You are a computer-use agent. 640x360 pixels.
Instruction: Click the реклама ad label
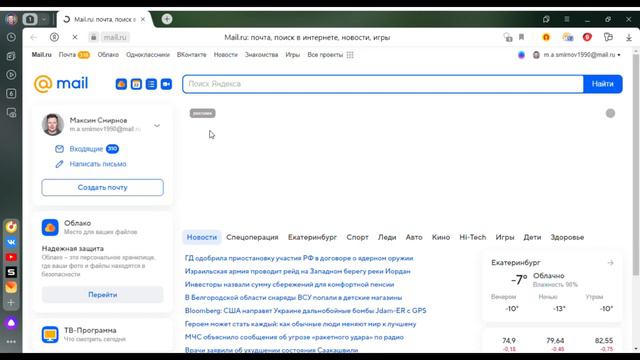click(202, 113)
